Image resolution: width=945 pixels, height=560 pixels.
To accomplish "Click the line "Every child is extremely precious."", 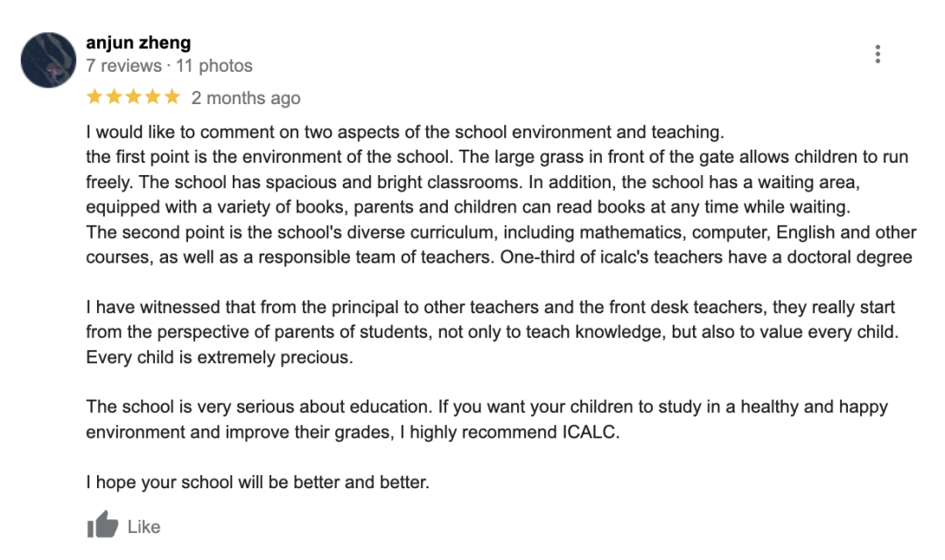I will point(220,358).
